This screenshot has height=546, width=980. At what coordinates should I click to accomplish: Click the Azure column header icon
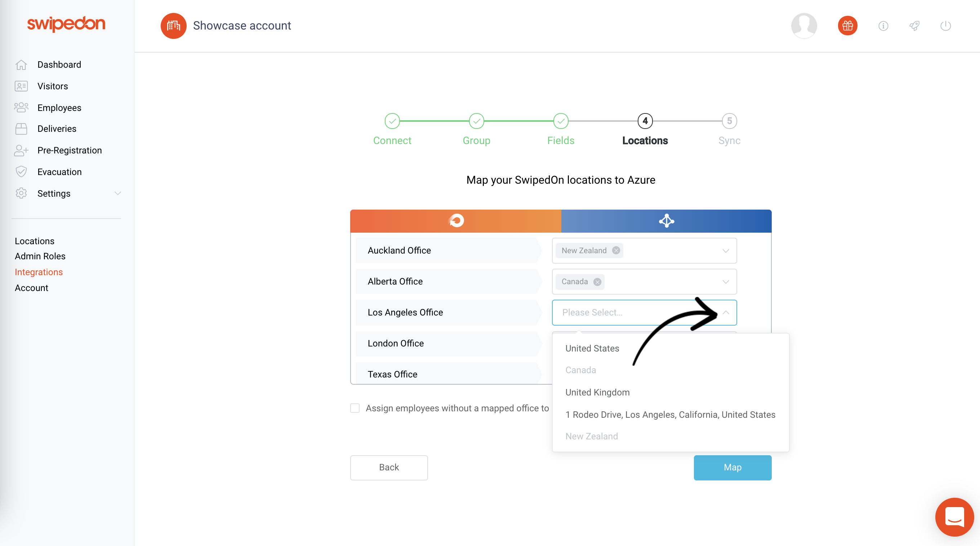(667, 220)
